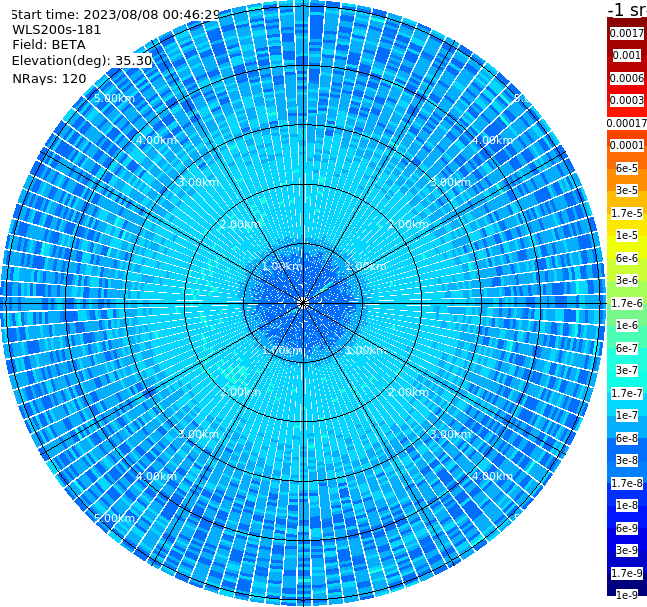
Task: Click the 1e-7 colorbar tick label
Action: click(x=627, y=415)
